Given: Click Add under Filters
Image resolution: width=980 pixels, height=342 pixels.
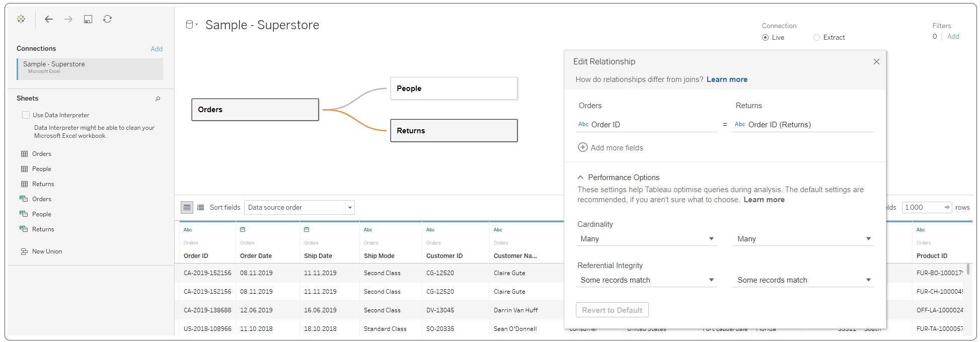Looking at the screenshot, I should [x=953, y=36].
